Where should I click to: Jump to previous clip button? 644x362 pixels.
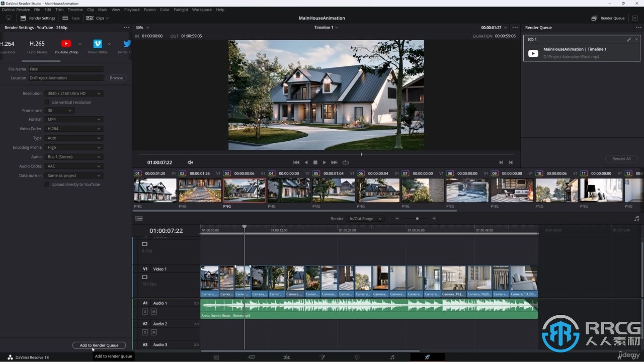tap(511, 162)
